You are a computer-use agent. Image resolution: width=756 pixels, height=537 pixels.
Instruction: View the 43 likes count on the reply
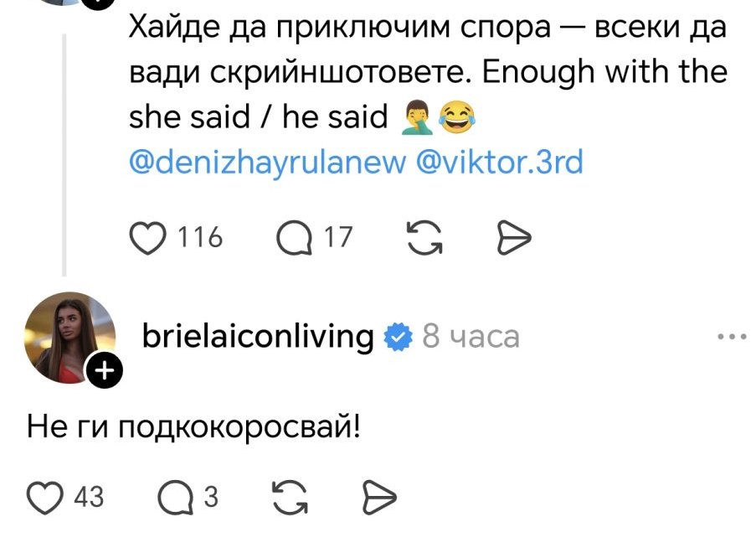tap(89, 498)
